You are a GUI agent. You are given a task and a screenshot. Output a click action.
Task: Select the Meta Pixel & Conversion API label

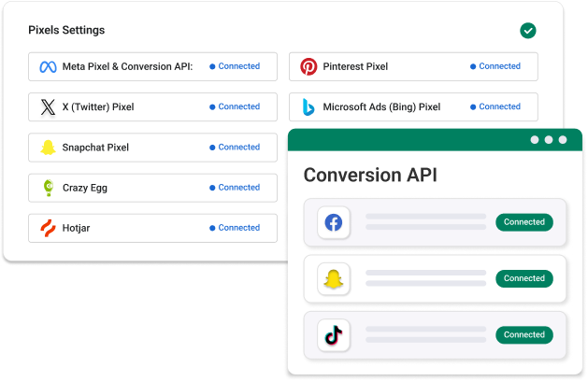click(x=127, y=66)
